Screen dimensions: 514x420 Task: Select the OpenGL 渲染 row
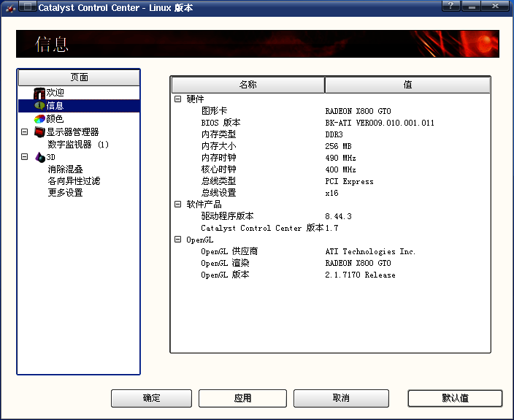coord(225,263)
